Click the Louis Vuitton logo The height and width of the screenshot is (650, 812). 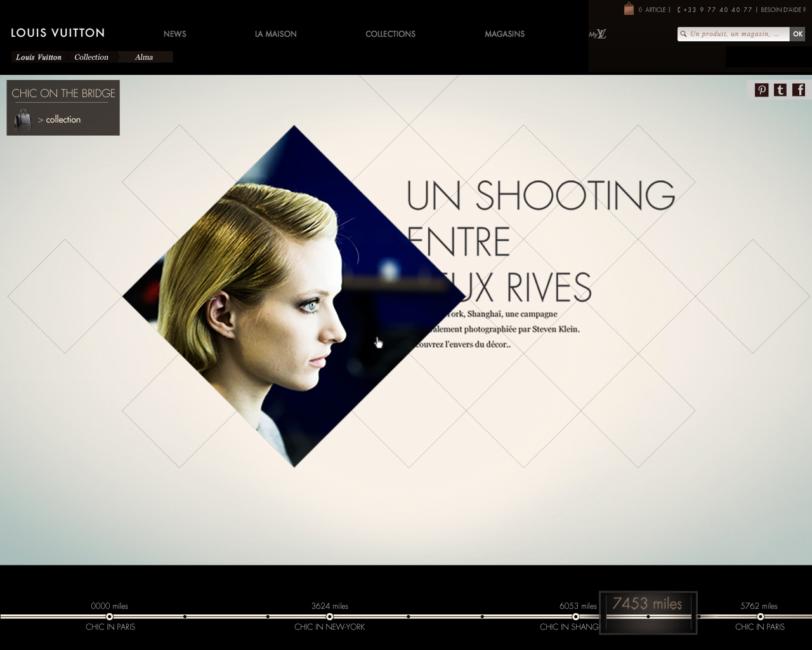(58, 33)
